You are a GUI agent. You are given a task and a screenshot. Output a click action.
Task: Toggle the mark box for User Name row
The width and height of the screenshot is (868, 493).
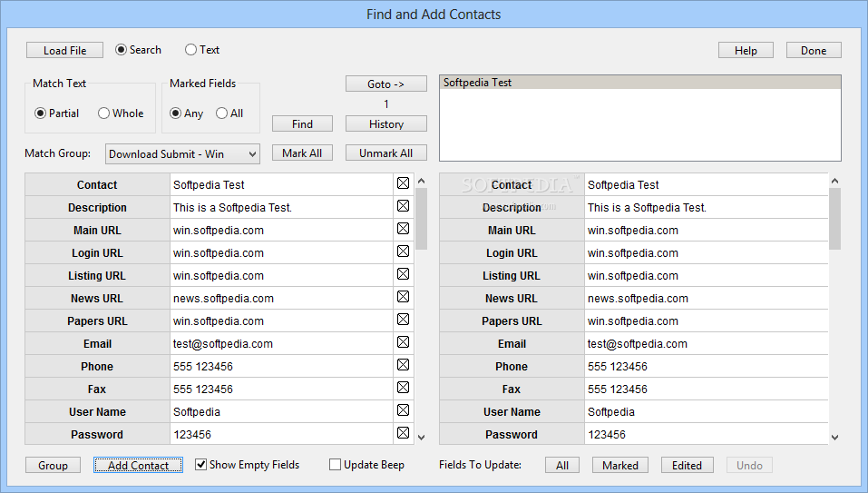(403, 409)
